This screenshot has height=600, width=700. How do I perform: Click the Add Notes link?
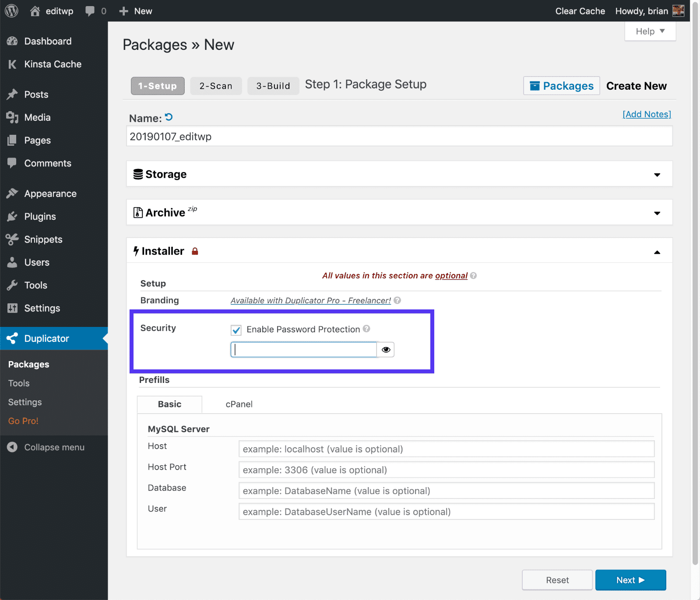[647, 114]
